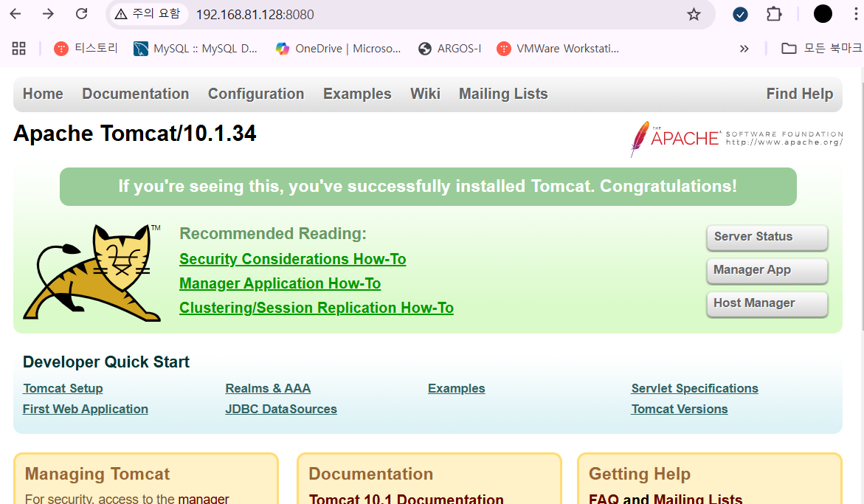Open the black profile avatar
The height and width of the screenshot is (504, 864).
coord(823,14)
